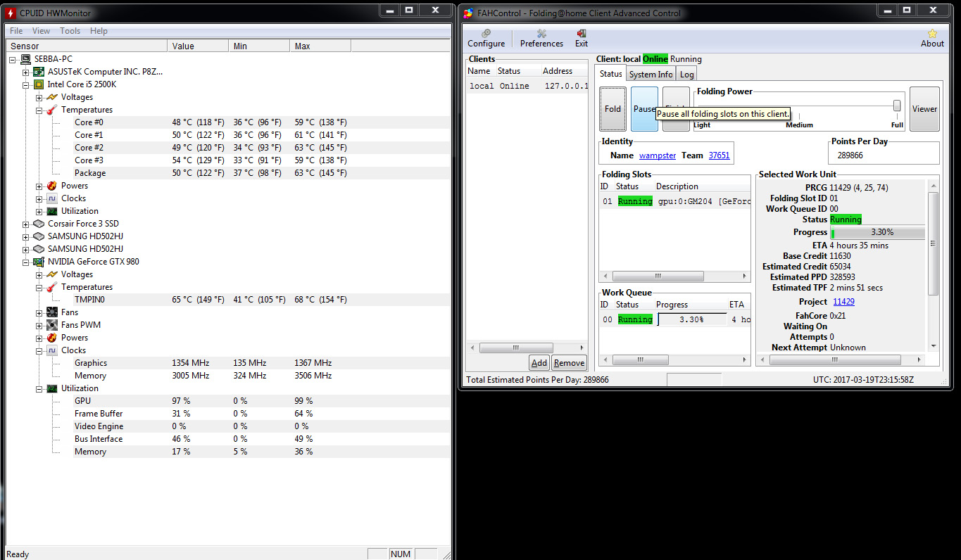Viewport: 961px width, 560px height.
Task: Select the Status tab in FAHControl
Action: [610, 73]
